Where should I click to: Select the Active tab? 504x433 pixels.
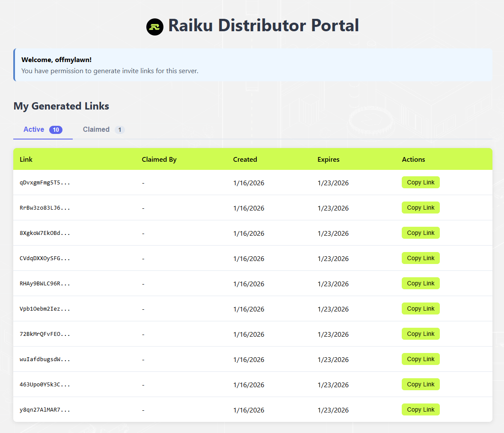coord(34,129)
